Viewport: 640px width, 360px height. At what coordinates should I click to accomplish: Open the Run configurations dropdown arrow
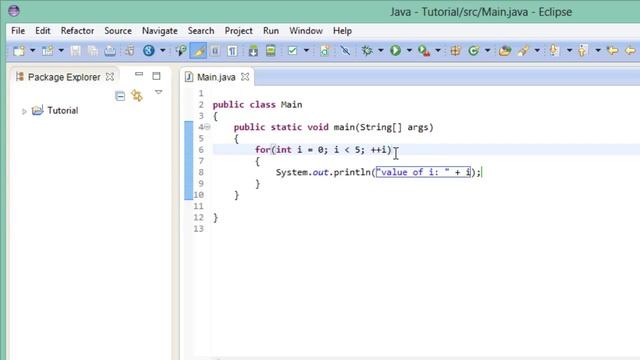point(409,51)
